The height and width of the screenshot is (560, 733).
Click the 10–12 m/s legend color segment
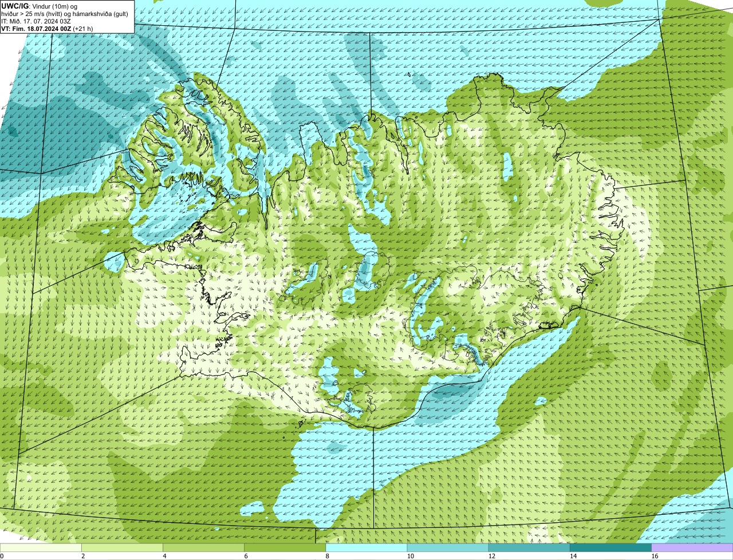tap(448, 548)
